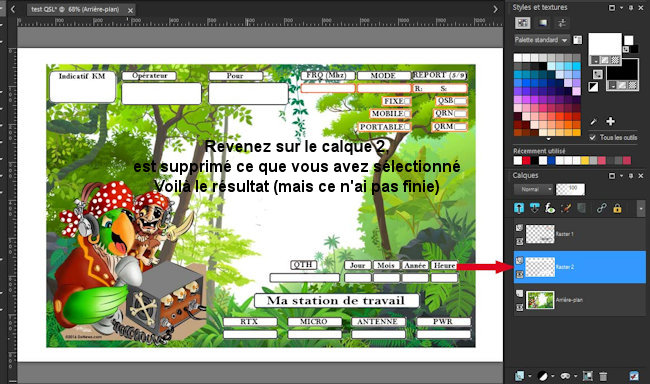Click the cyan down-arrow icon in Calques toolbar
The width and height of the screenshot is (650, 384).
(x=534, y=208)
